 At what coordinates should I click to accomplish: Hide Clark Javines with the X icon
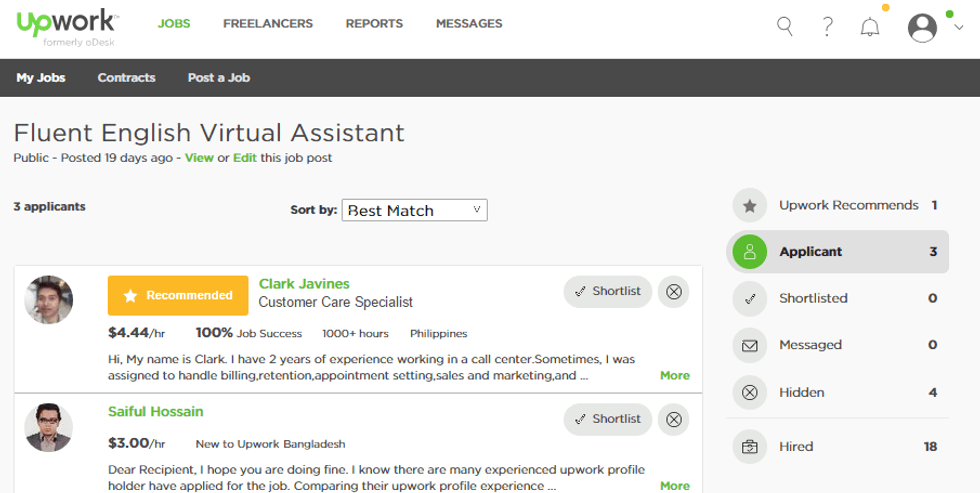(x=674, y=292)
